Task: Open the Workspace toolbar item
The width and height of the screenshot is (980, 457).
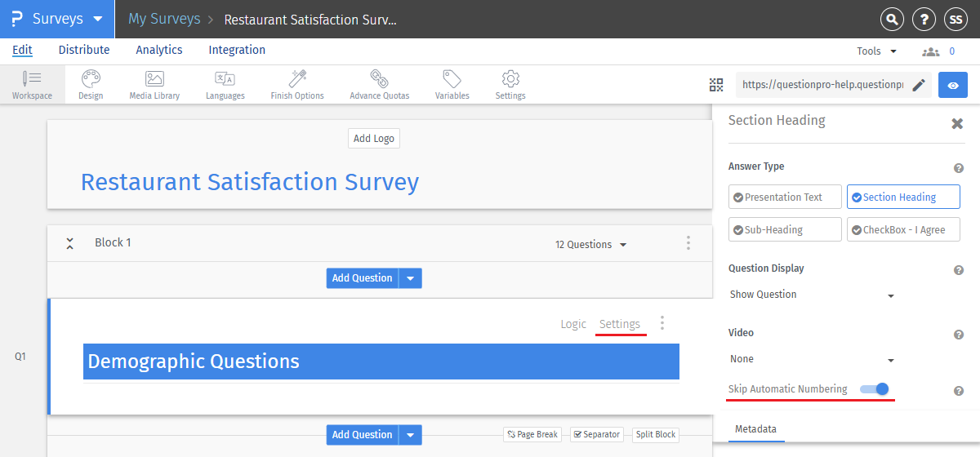Action: [x=32, y=85]
